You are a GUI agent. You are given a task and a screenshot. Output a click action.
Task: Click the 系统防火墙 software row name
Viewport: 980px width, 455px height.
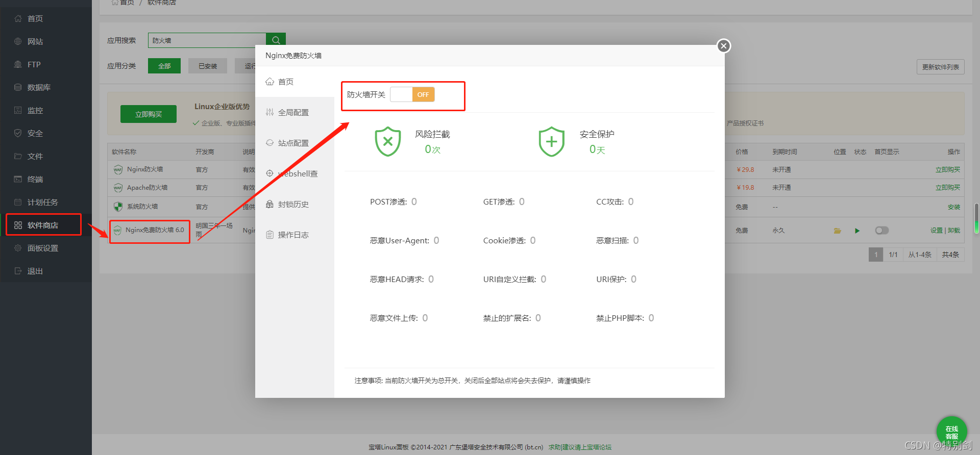[x=142, y=207]
